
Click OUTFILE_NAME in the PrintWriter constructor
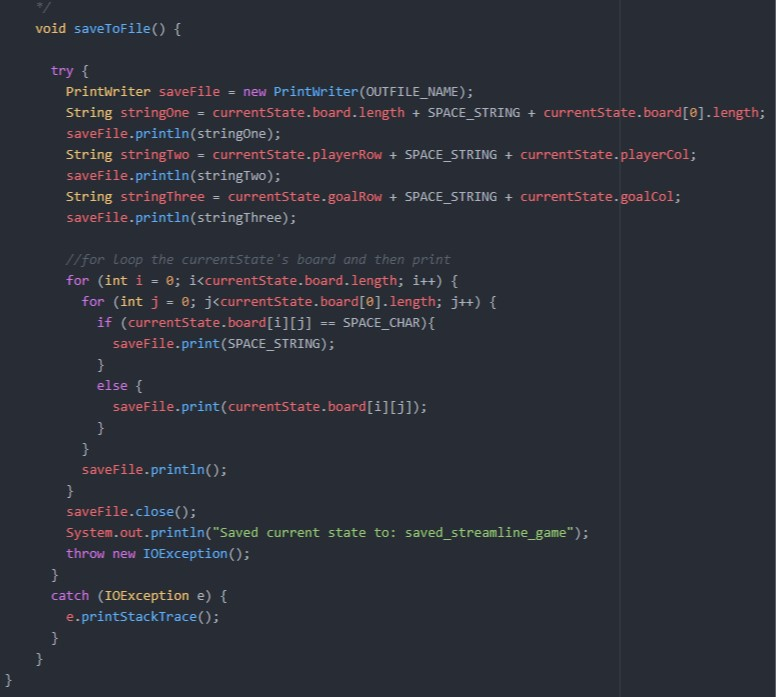click(412, 92)
